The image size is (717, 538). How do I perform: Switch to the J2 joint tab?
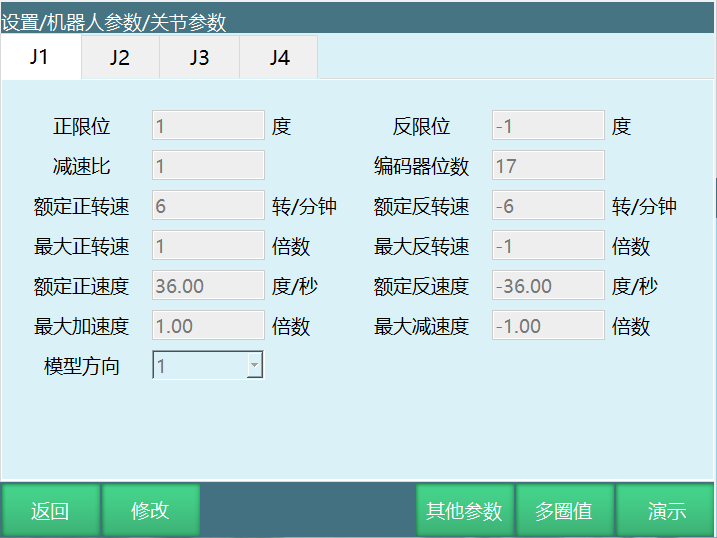120,58
